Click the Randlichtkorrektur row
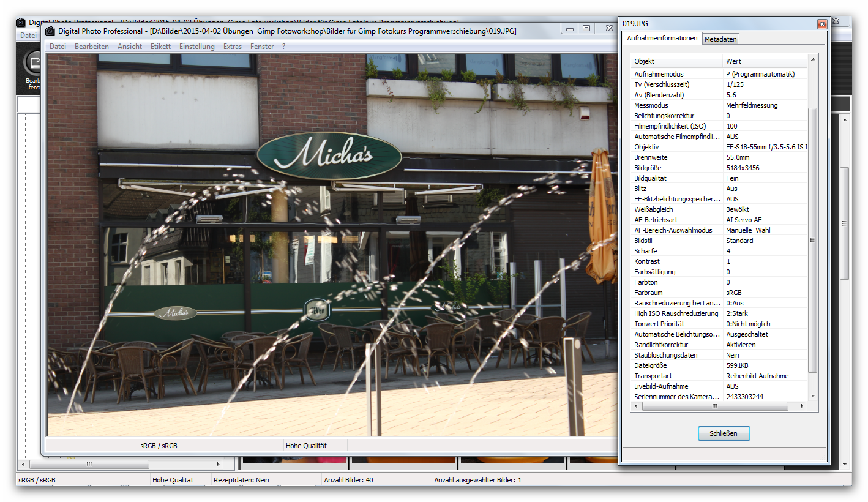 pos(719,345)
